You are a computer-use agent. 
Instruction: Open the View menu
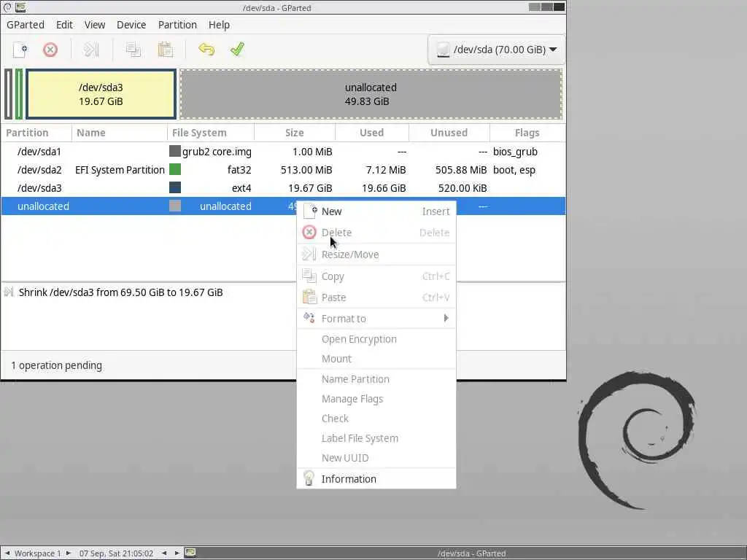[95, 25]
